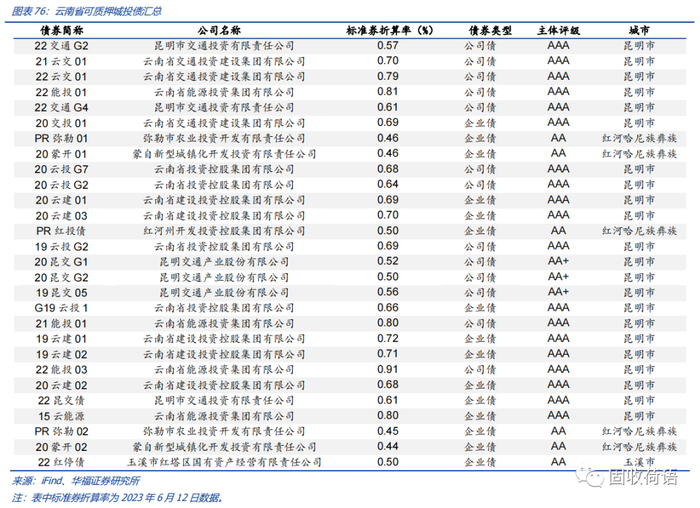Select bond name 20昆交G1
This screenshot has height=508, width=700.
(62, 262)
